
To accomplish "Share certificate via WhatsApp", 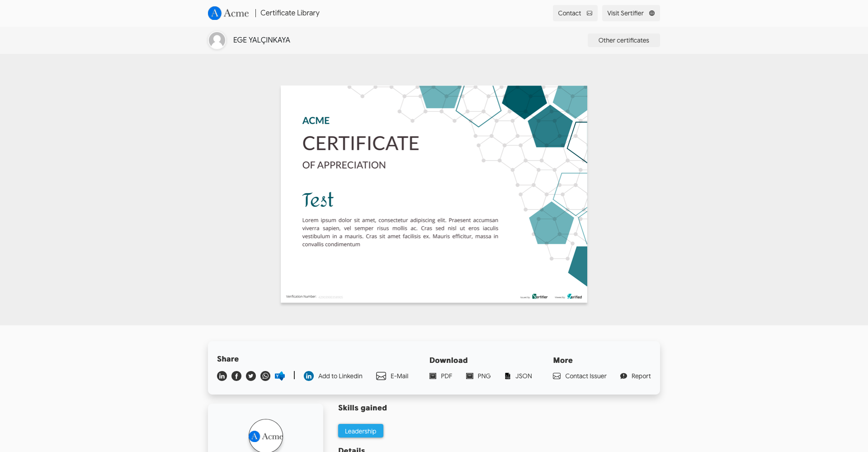I will coord(265,376).
